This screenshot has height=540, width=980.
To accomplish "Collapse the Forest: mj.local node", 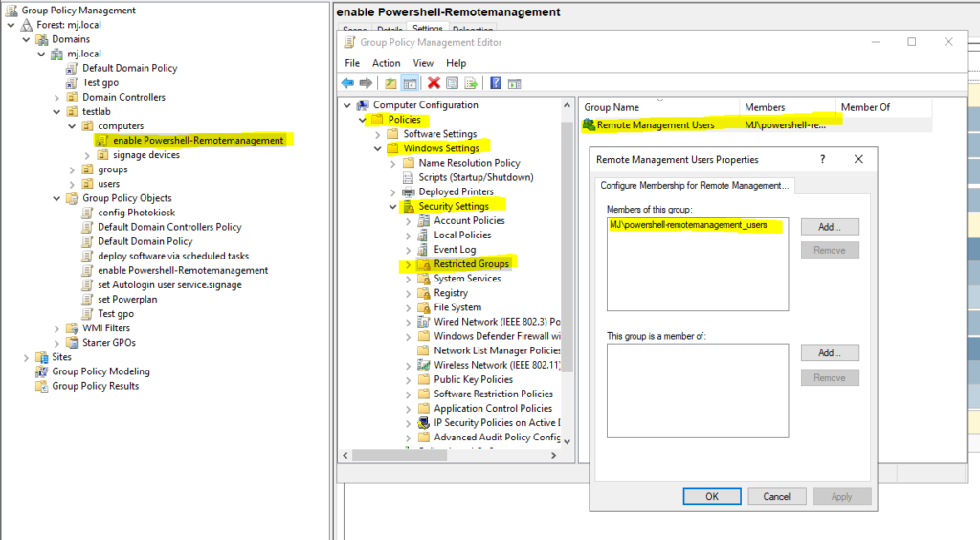I will [x=11, y=25].
